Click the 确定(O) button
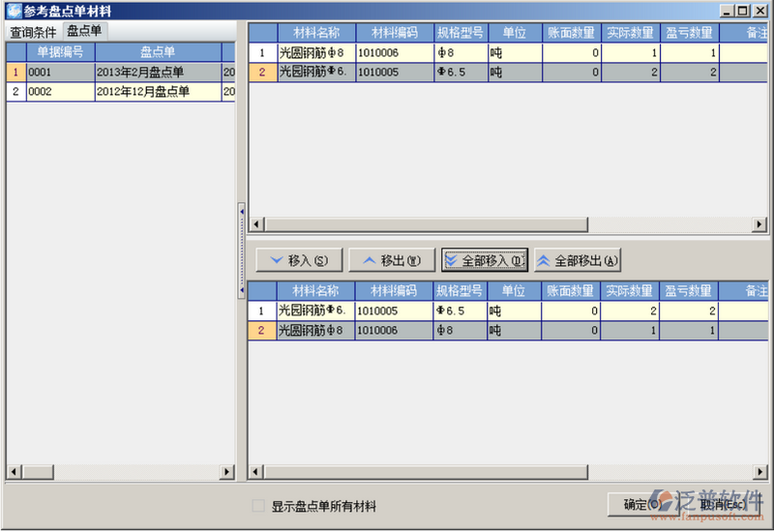 pyautogui.click(x=642, y=504)
